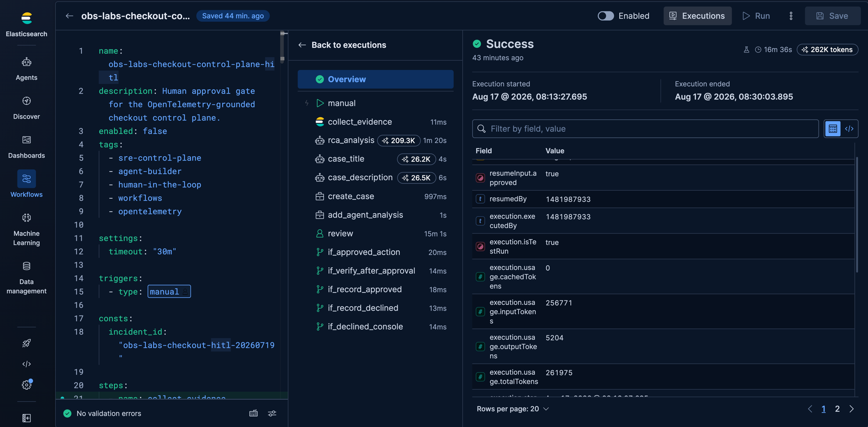The image size is (868, 427).
Task: Click the code editor minimap scrollbar
Action: (282, 47)
